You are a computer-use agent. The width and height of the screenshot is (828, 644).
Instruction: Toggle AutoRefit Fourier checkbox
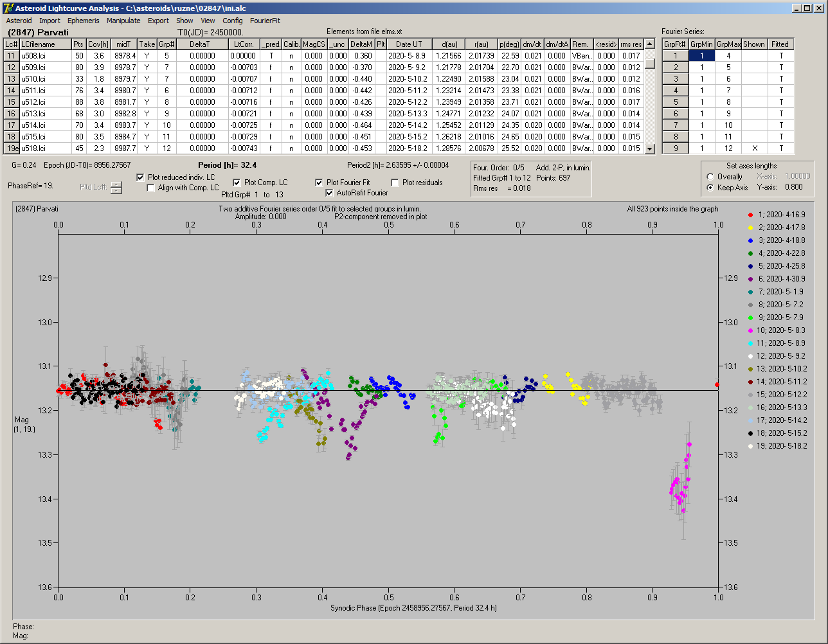pyautogui.click(x=330, y=193)
